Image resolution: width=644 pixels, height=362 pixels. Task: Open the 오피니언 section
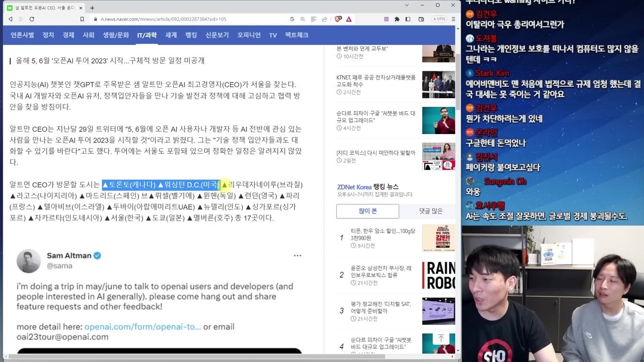click(x=249, y=35)
